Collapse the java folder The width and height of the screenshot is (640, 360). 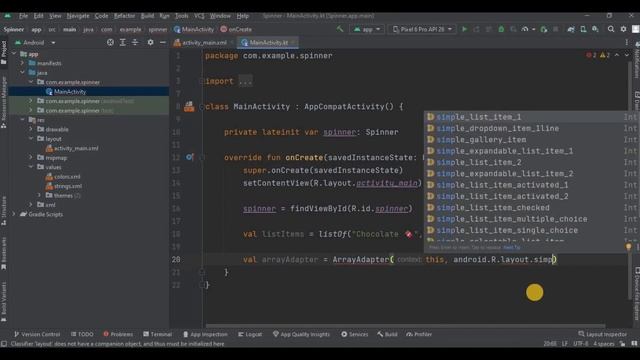(22, 73)
